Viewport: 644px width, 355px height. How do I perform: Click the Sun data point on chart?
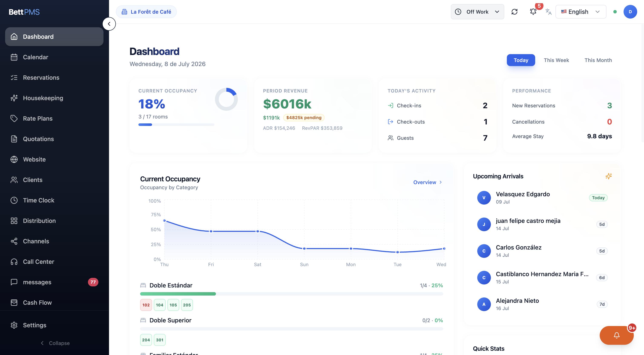pyautogui.click(x=304, y=248)
